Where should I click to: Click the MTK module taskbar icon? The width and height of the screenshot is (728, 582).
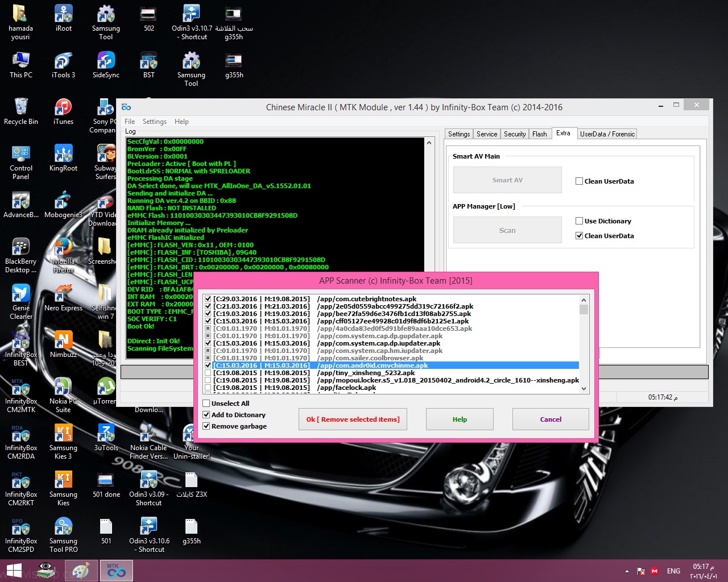pyautogui.click(x=117, y=571)
